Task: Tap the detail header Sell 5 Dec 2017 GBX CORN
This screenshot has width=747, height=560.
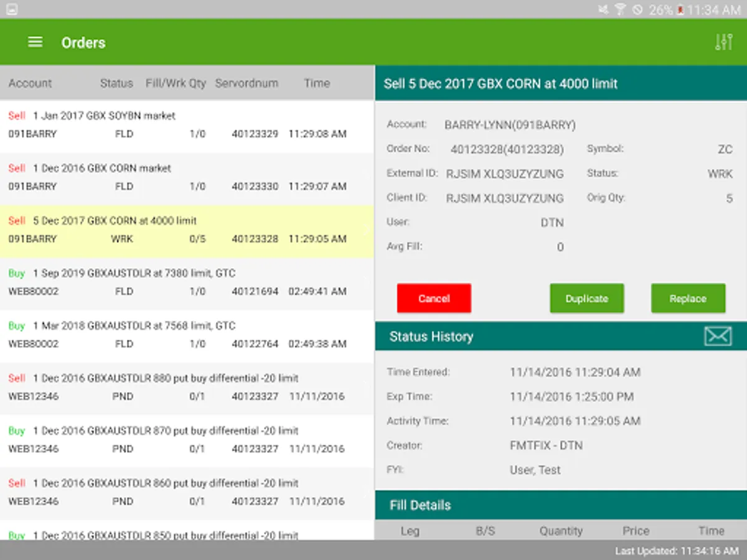Action: pyautogui.click(x=500, y=83)
